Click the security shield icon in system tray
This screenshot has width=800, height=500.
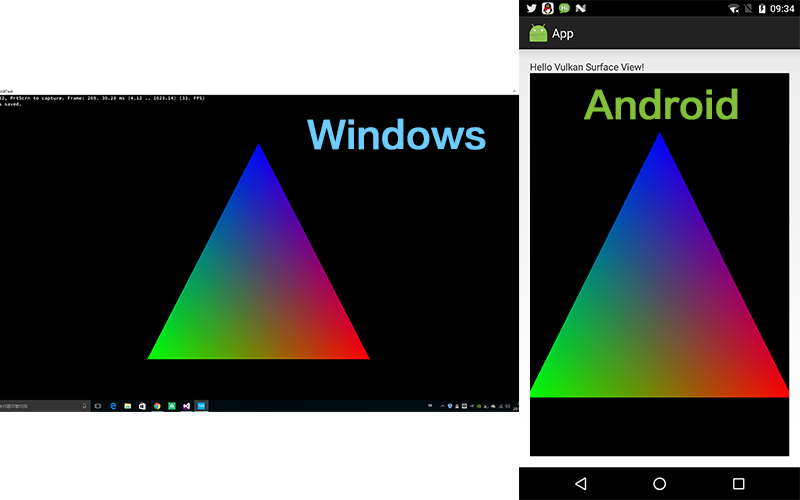point(450,406)
